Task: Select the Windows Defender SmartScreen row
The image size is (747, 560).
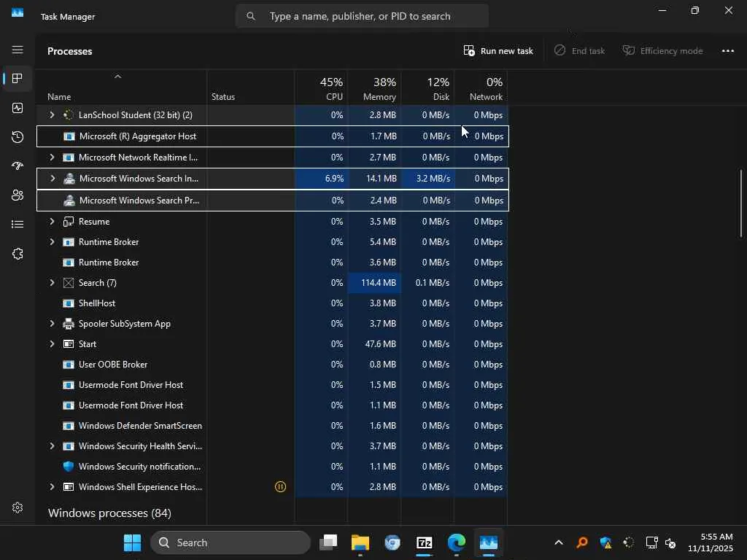Action: click(271, 426)
